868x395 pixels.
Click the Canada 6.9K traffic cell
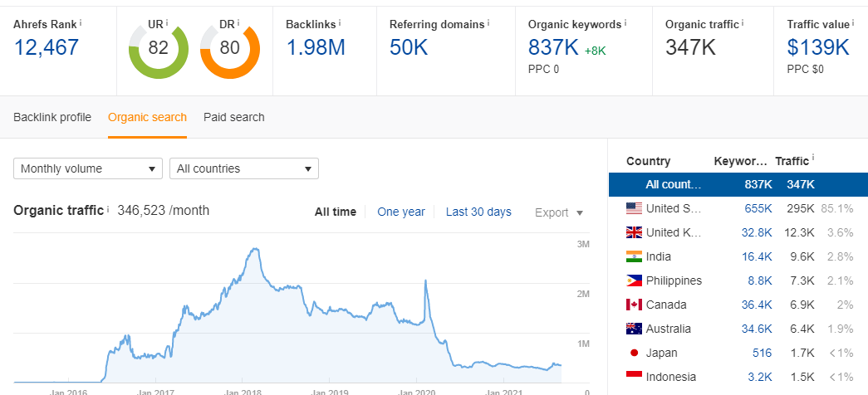802,305
